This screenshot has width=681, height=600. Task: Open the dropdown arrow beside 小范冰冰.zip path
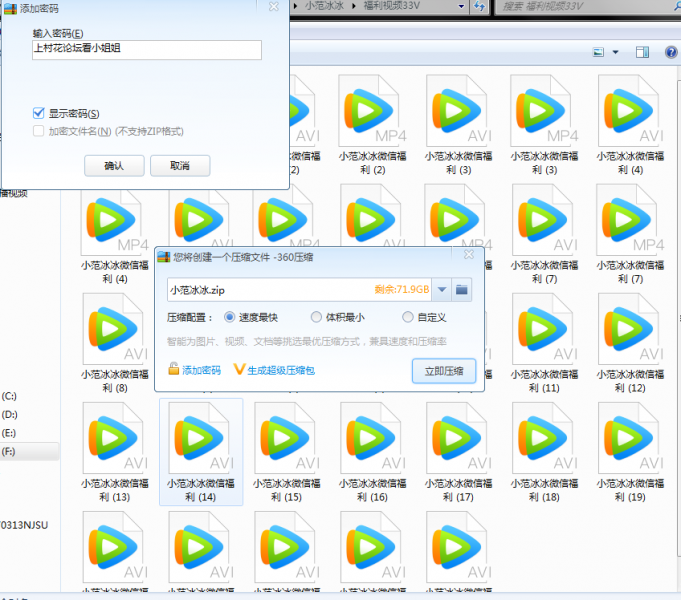[442, 289]
